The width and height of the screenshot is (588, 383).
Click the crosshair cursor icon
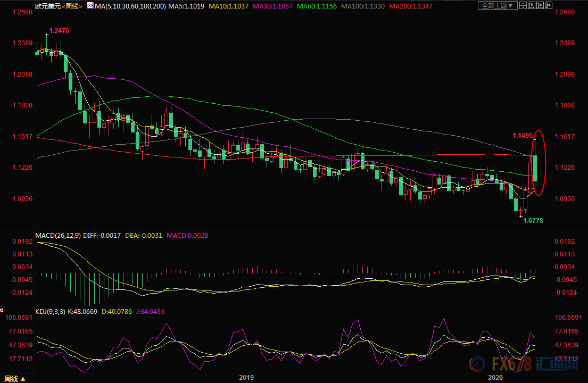click(x=523, y=5)
